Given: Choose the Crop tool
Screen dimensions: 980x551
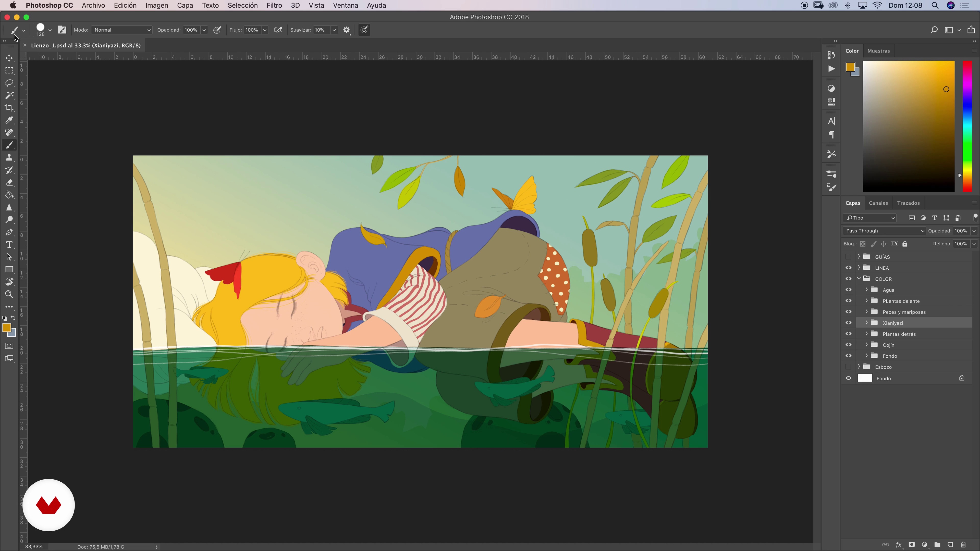Looking at the screenshot, I should 9,108.
